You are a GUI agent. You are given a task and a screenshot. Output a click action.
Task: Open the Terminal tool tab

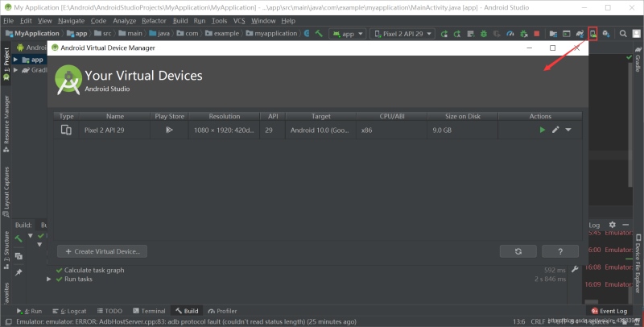click(149, 311)
